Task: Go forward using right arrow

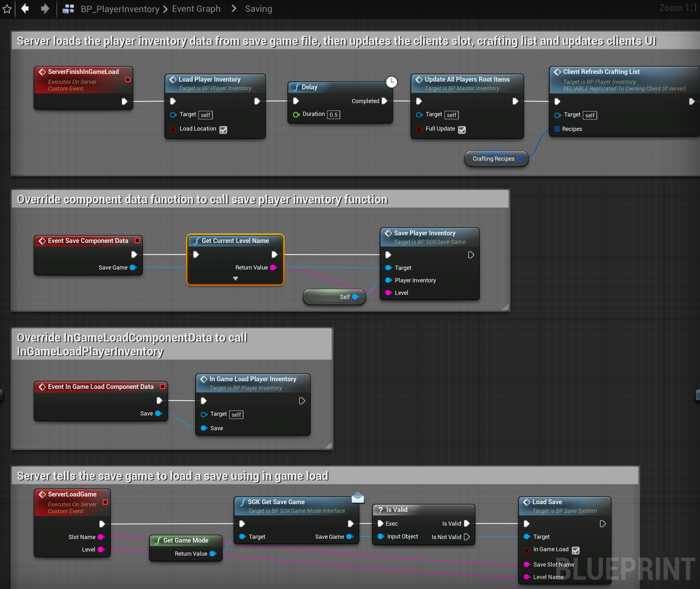Action: pyautogui.click(x=45, y=8)
